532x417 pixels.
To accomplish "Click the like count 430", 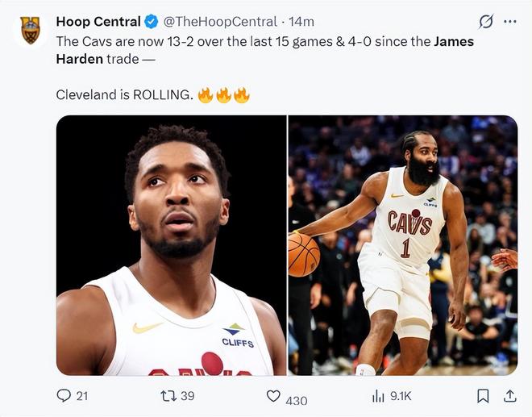I will click(x=297, y=400).
